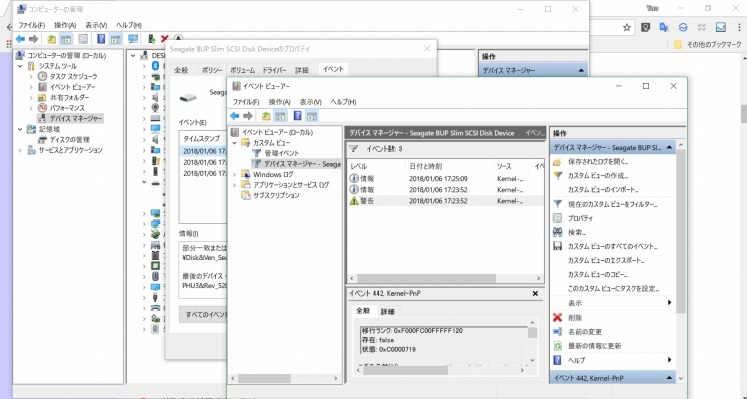
Task: Click the Forward arrow in Computer Management toolbar
Action: [x=33, y=39]
